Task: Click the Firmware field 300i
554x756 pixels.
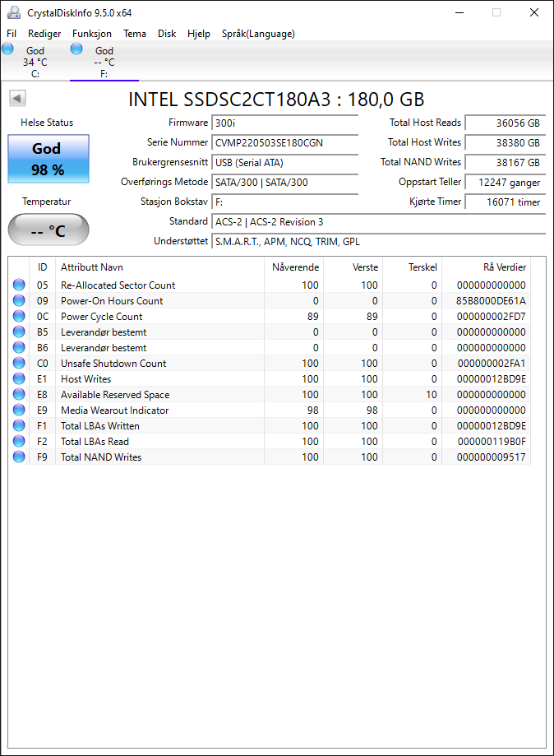Action: coord(284,123)
